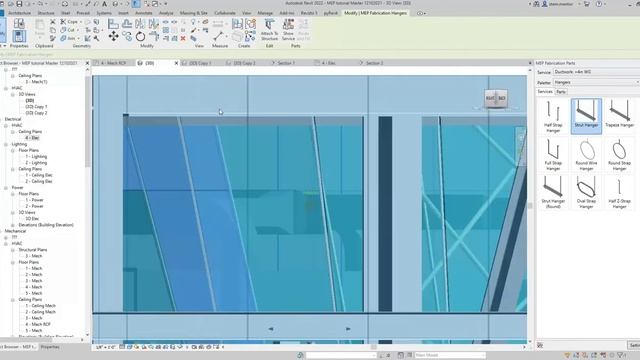Select the Trapeze Hanger part
The width and height of the screenshot is (640, 360).
click(619, 114)
